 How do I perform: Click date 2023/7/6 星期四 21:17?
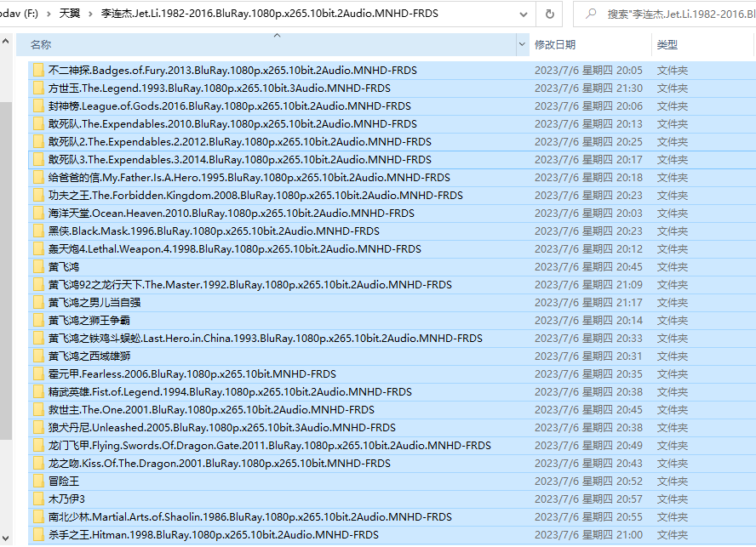[588, 302]
